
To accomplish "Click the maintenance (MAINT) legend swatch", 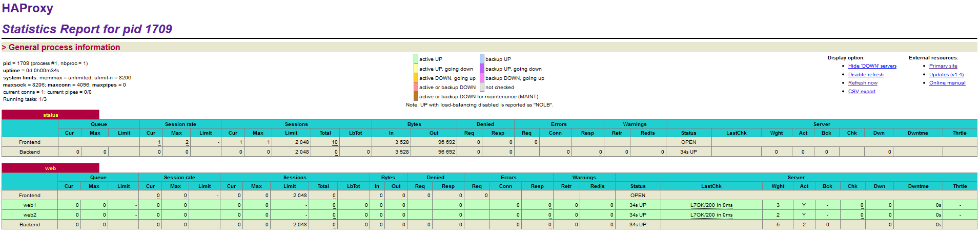I will pyautogui.click(x=416, y=96).
